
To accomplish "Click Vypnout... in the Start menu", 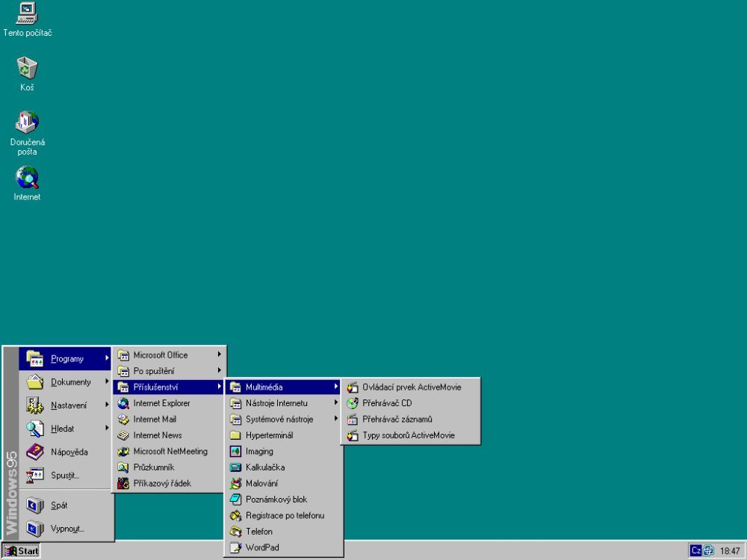I will [65, 529].
